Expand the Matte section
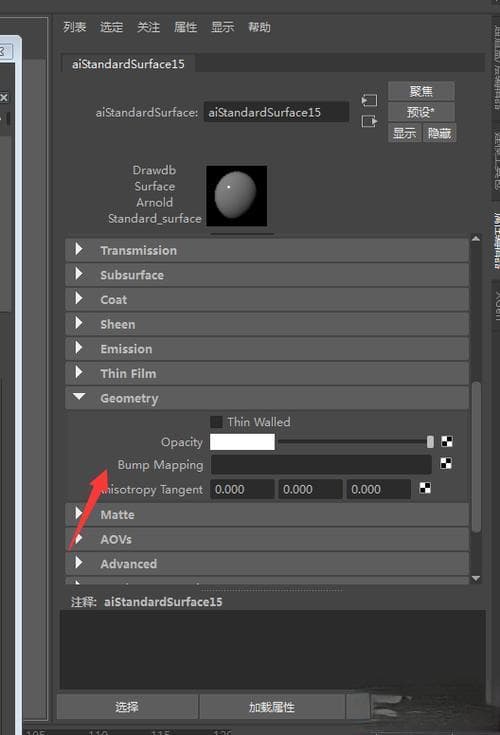This screenshot has width=500, height=735. point(267,514)
